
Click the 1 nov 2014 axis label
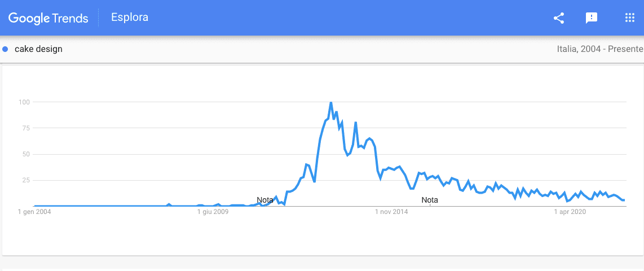391,212
